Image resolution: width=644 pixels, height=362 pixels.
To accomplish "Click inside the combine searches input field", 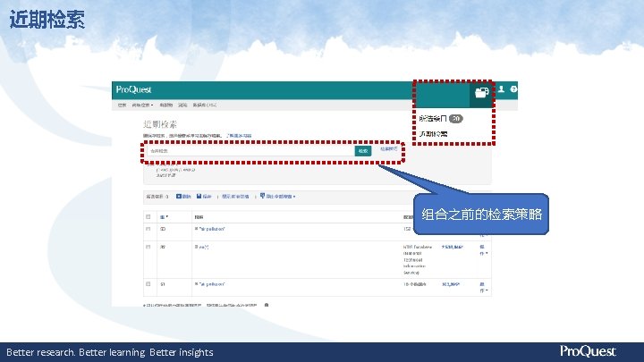I will (250, 151).
